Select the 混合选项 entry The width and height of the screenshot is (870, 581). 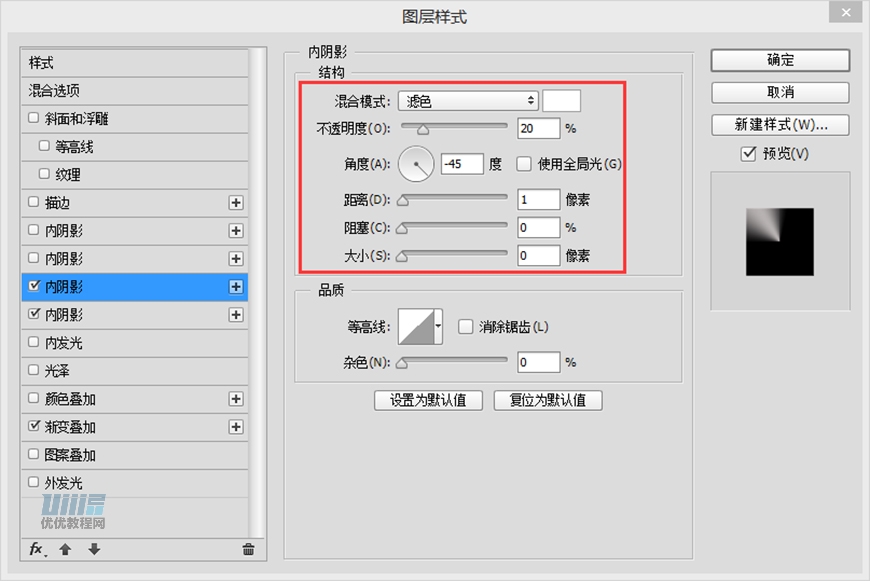point(134,90)
